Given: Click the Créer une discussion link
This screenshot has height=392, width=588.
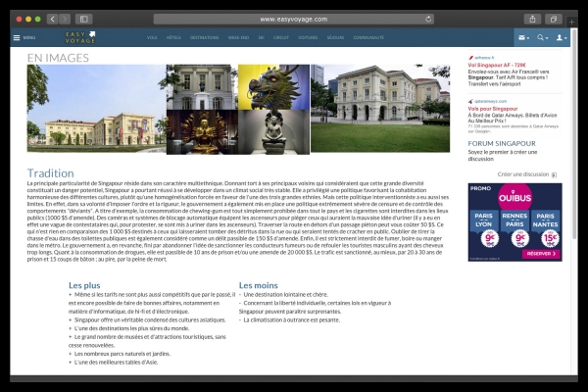Looking at the screenshot, I should coord(523,174).
